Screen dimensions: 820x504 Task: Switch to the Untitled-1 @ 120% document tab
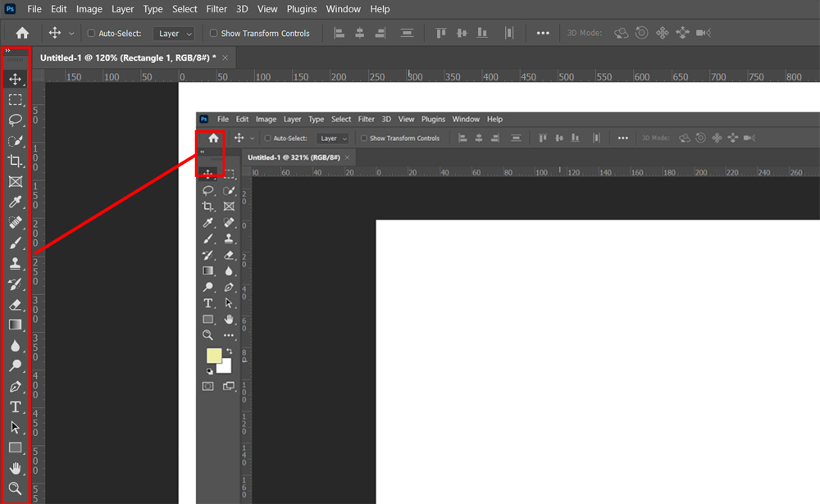tap(128, 57)
